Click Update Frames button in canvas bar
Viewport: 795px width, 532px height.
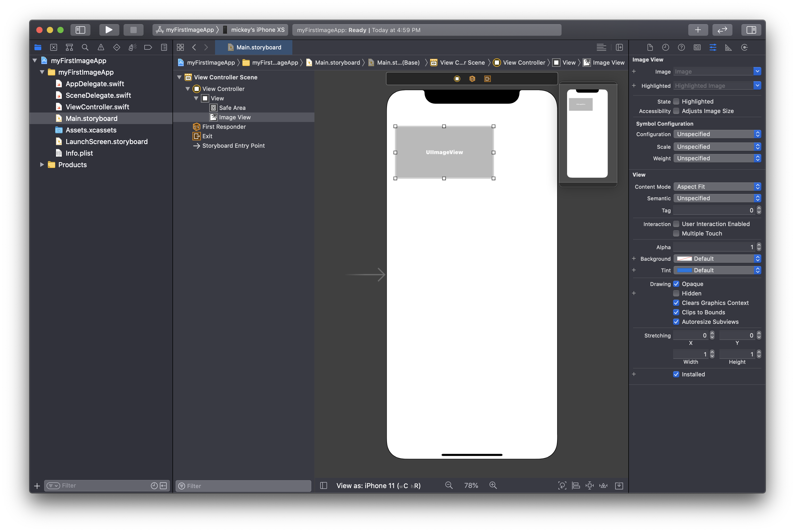point(562,485)
